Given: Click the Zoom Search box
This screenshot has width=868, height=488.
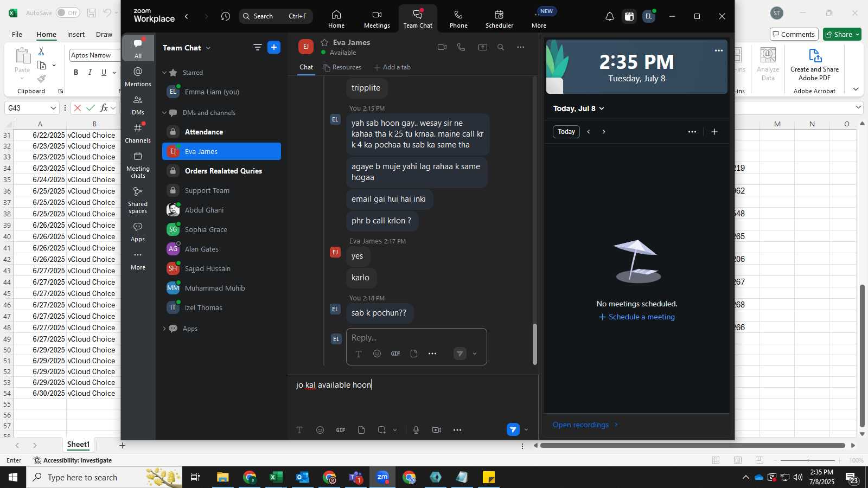Looking at the screenshot, I should tap(276, 16).
